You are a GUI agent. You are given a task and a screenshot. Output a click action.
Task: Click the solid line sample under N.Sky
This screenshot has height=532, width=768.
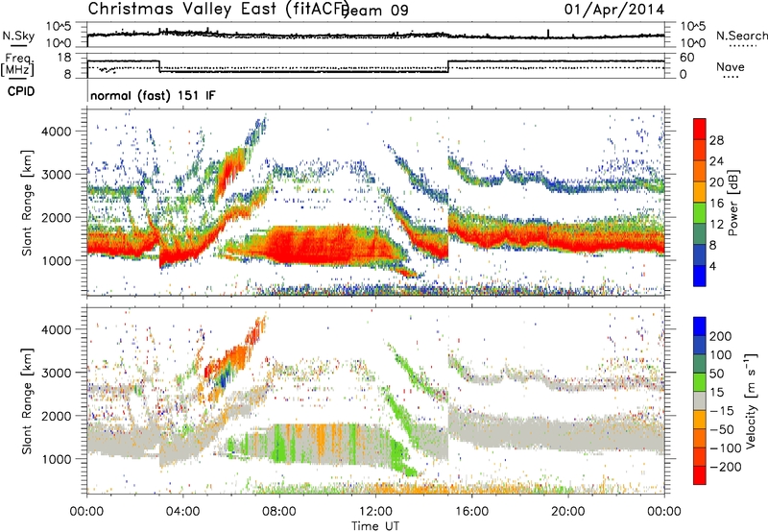click(x=18, y=45)
